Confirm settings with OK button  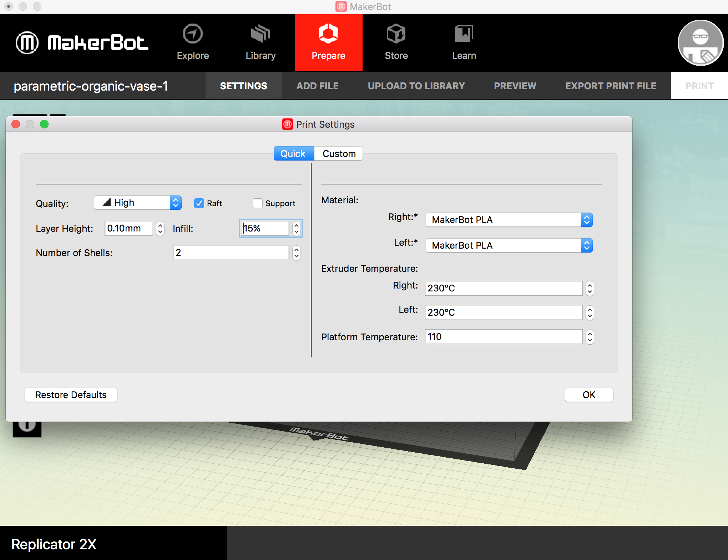click(589, 395)
